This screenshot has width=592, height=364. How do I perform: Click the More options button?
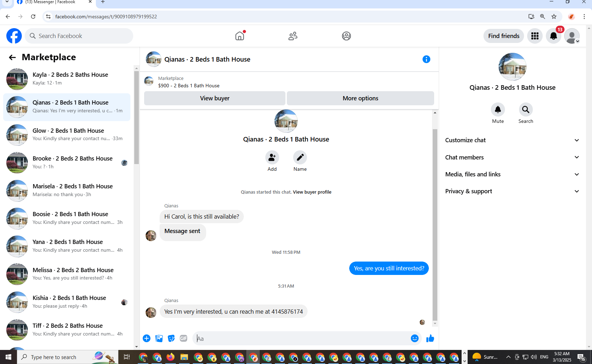click(x=360, y=98)
